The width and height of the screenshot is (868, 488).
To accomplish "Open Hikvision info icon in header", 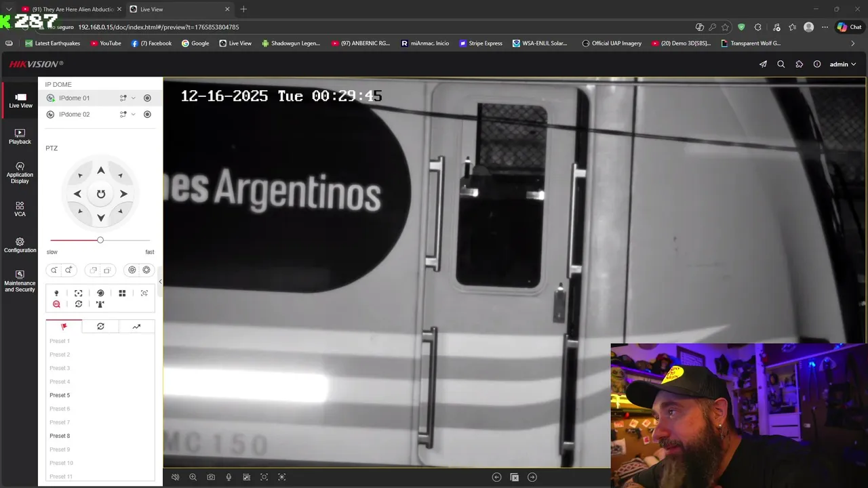I will click(817, 64).
